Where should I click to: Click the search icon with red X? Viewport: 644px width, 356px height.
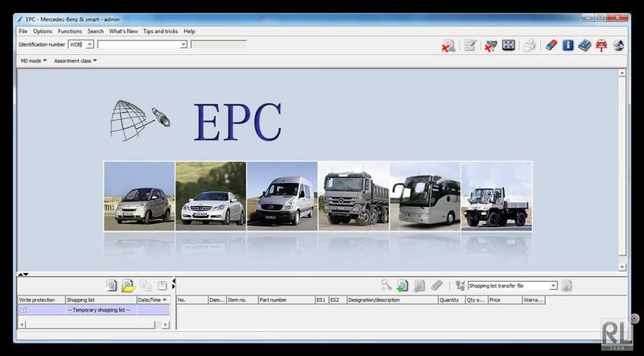[448, 45]
